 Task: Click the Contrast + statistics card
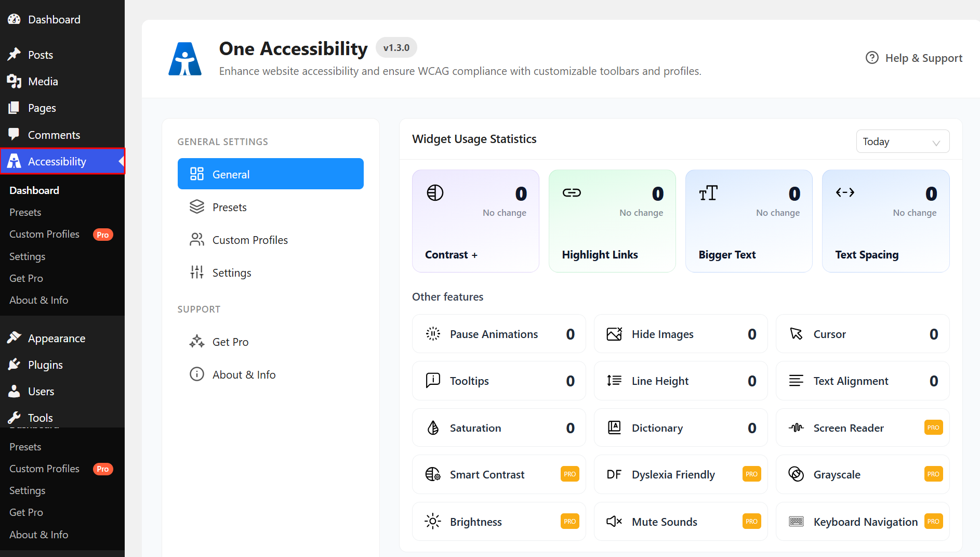click(x=475, y=221)
